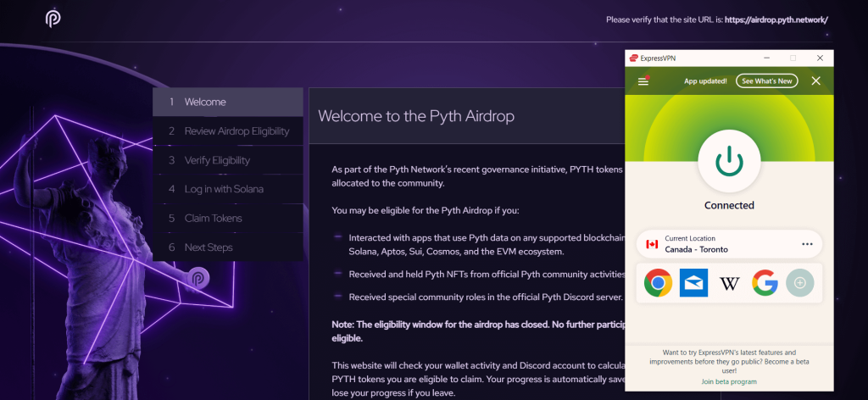Click the See What's New button
The width and height of the screenshot is (868, 400).
point(766,81)
